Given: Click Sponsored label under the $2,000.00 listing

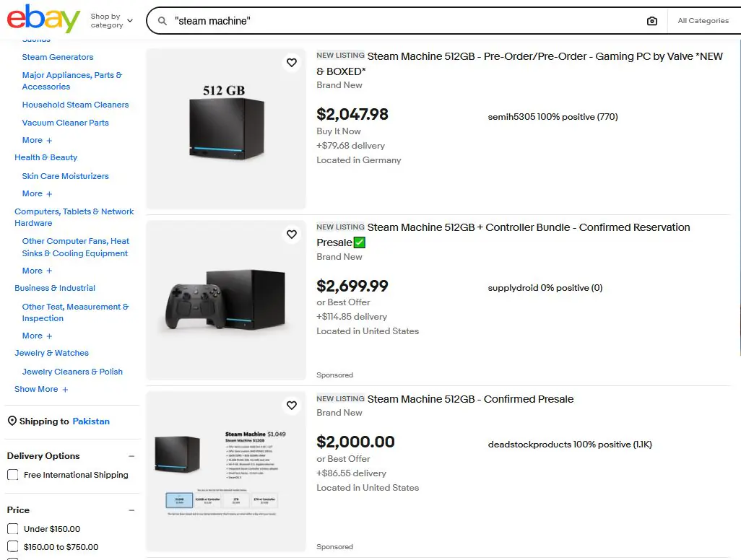Looking at the screenshot, I should point(334,546).
